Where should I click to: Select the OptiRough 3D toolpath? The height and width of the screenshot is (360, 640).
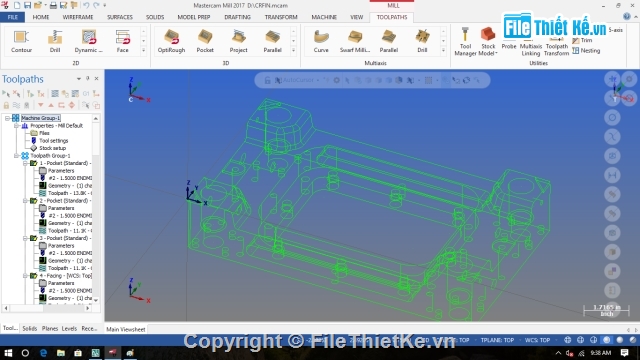[171, 41]
